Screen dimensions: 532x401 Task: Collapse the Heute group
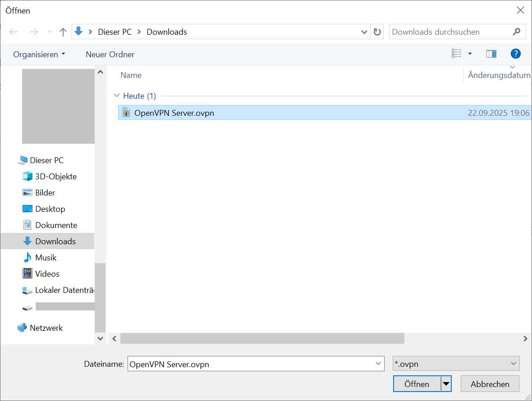point(117,96)
